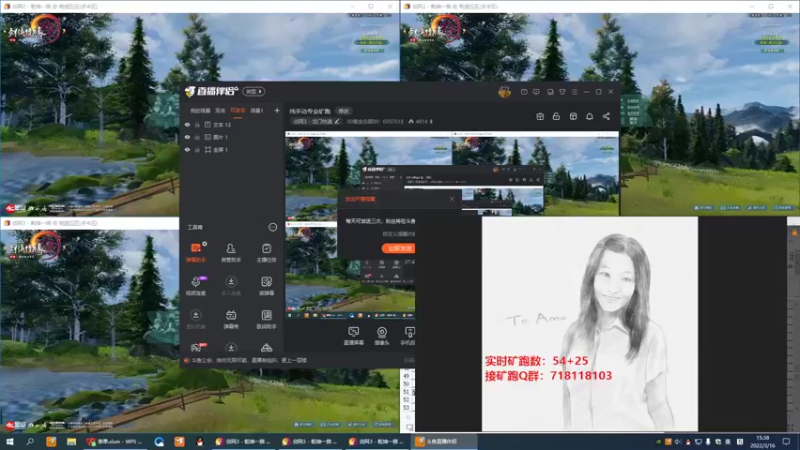Screen dimensions: 800x450
Task: Click the message icon right of the avatar
Action: [x=524, y=92]
